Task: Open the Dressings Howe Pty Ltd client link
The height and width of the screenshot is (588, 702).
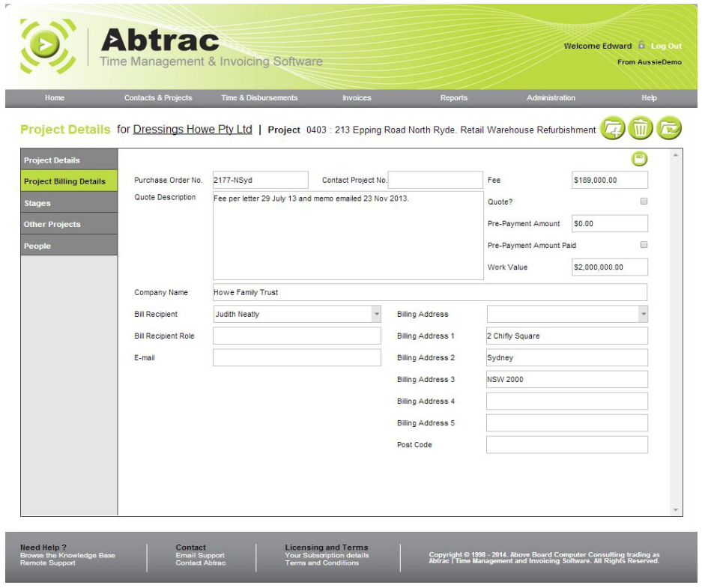Action: point(193,130)
